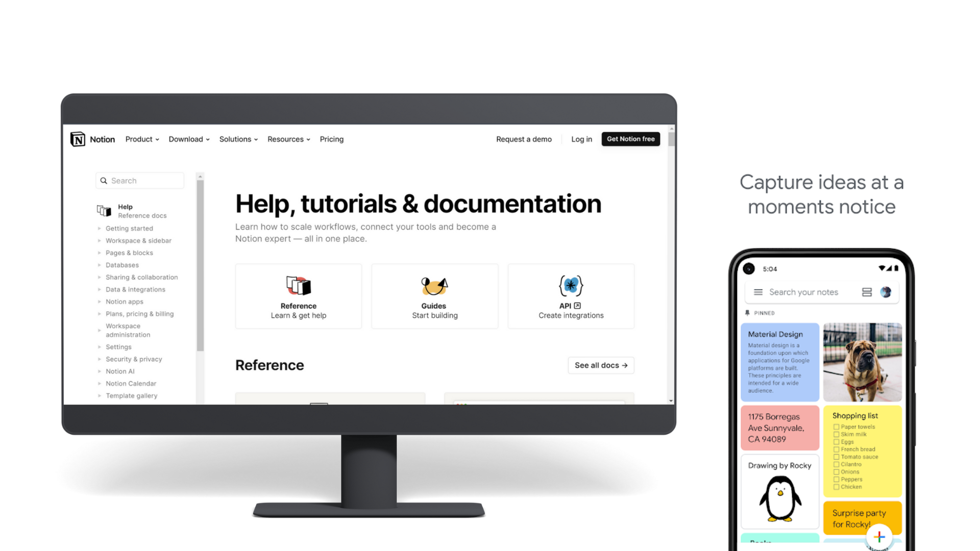Screen dimensions: 980x551
Task: Open the Resources dropdown menu
Action: click(287, 139)
